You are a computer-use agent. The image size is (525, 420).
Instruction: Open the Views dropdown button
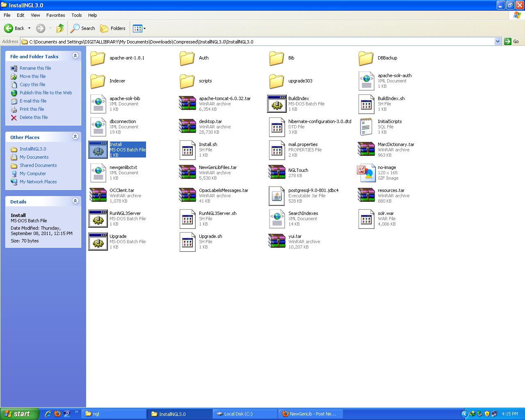click(x=139, y=28)
